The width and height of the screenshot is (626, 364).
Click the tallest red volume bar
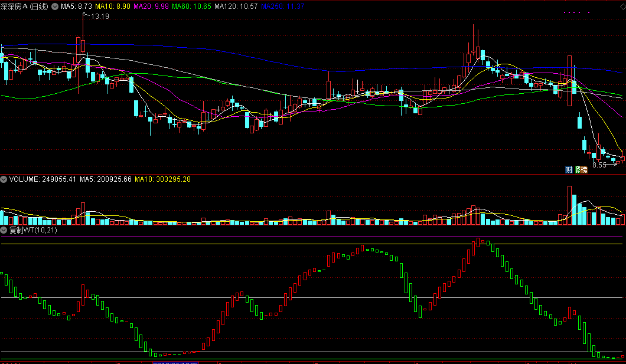tap(569, 205)
